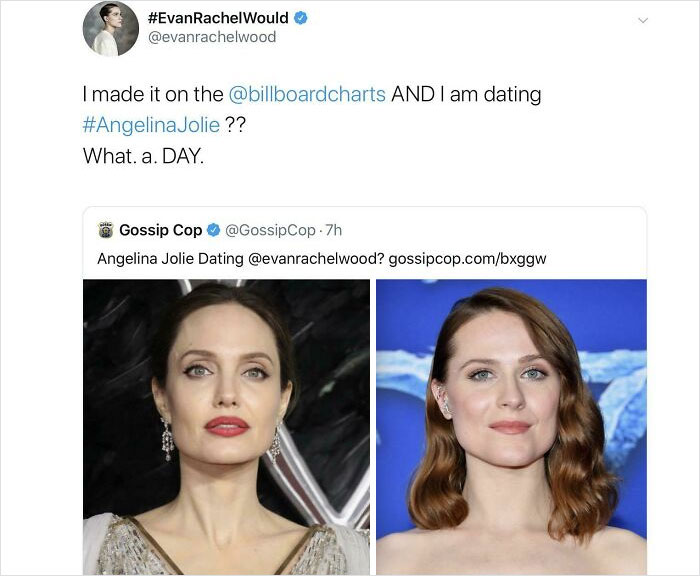This screenshot has width=700, height=576.
Task: Open the tweet options chevron menu
Action: (x=642, y=19)
